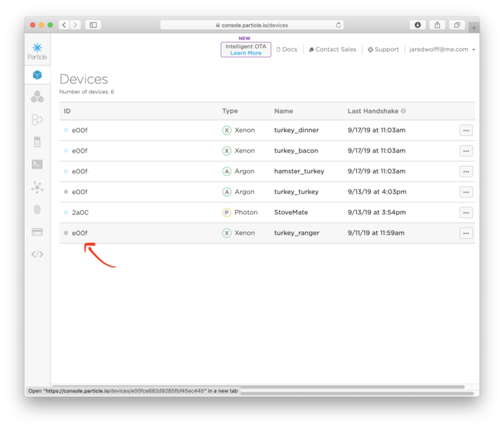Sort by the Name column header
Screen dimensions: 504x429
pyautogui.click(x=284, y=111)
